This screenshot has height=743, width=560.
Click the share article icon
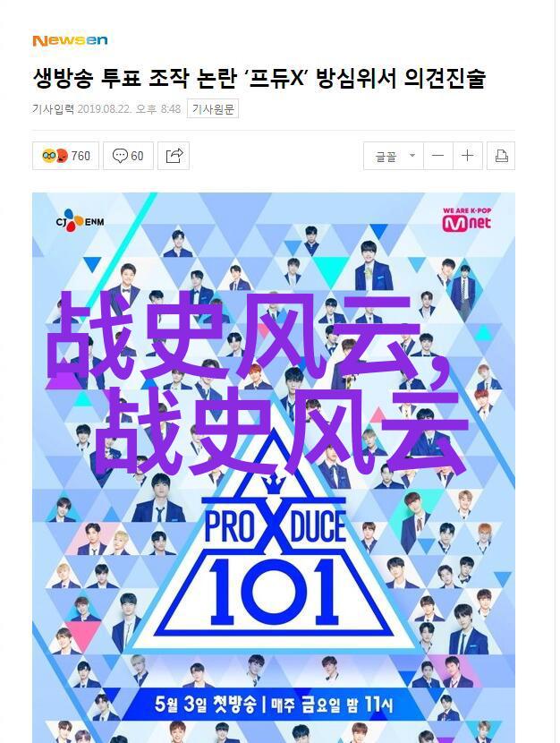pos(174,156)
